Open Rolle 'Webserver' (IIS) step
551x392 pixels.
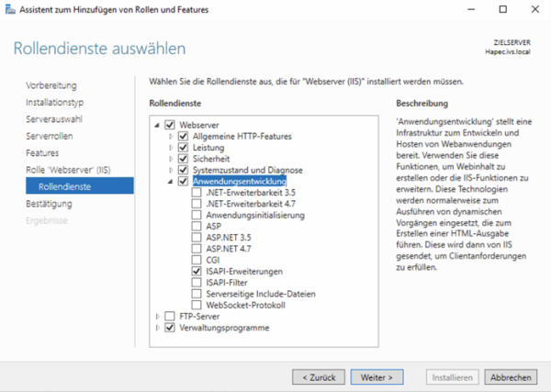click(68, 170)
